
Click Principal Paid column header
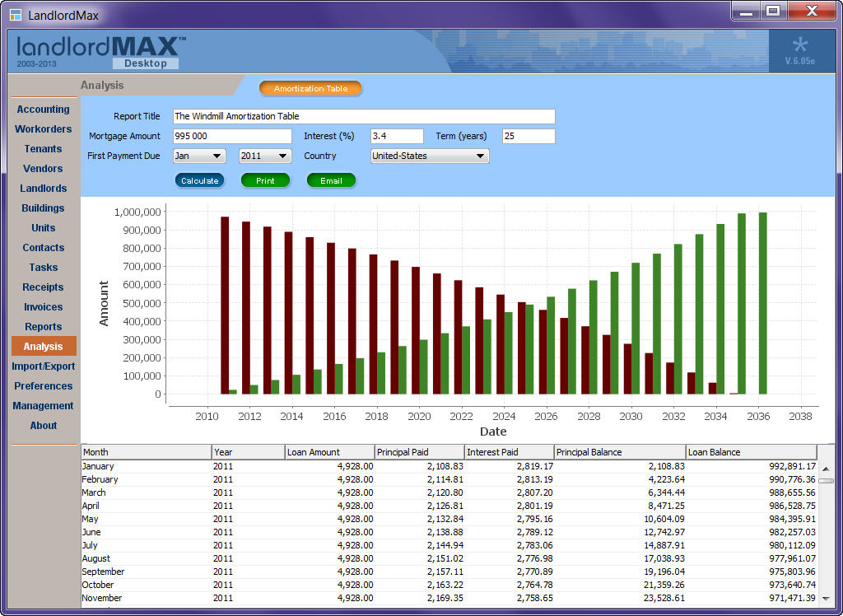[x=419, y=452]
